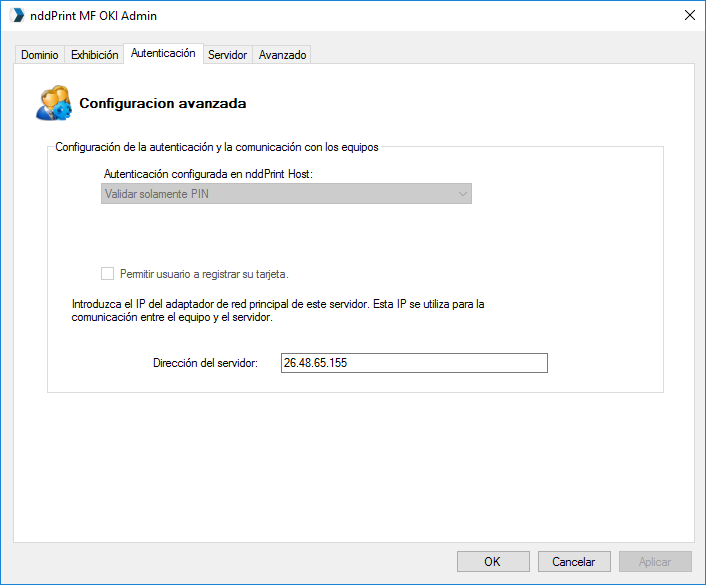
Task: Toggle Permitir usuario a registrar su tarjeta checkbox
Action: click(107, 274)
